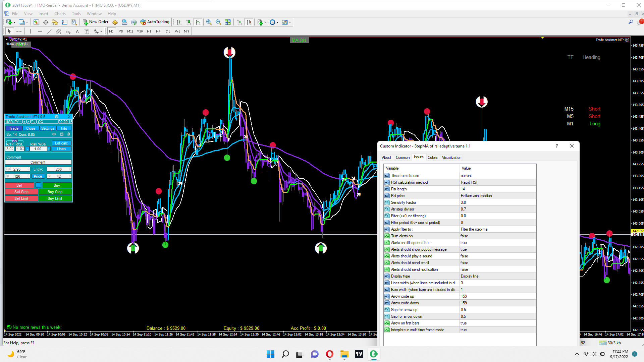Click the Zoom Out magnifier icon
The height and width of the screenshot is (362, 644).
pyautogui.click(x=218, y=22)
